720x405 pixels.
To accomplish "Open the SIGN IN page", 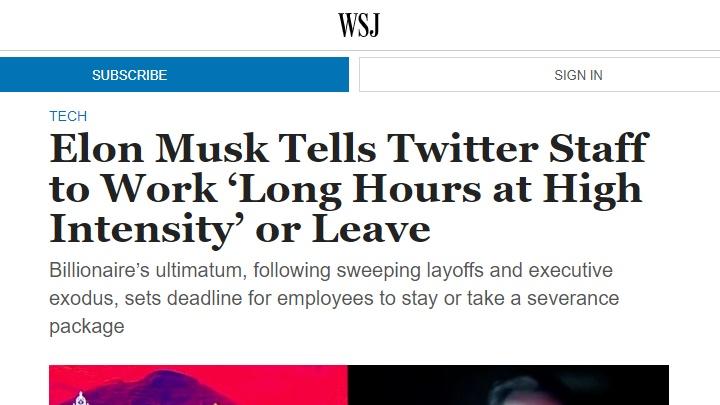I will tap(578, 75).
